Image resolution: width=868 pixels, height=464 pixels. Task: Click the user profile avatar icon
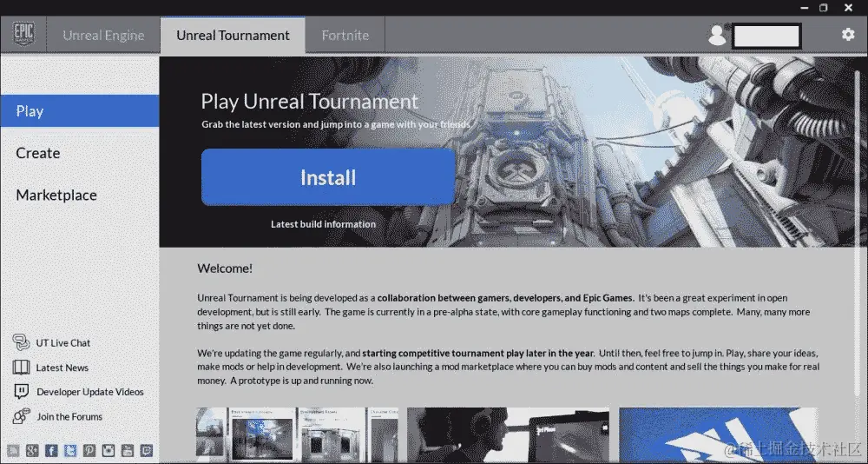717,35
